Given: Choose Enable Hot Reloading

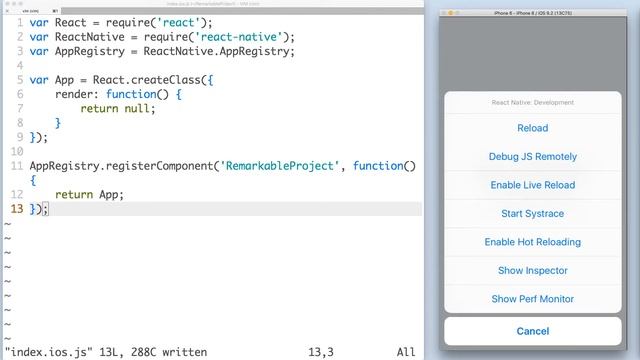Looking at the screenshot, I should pos(533,242).
